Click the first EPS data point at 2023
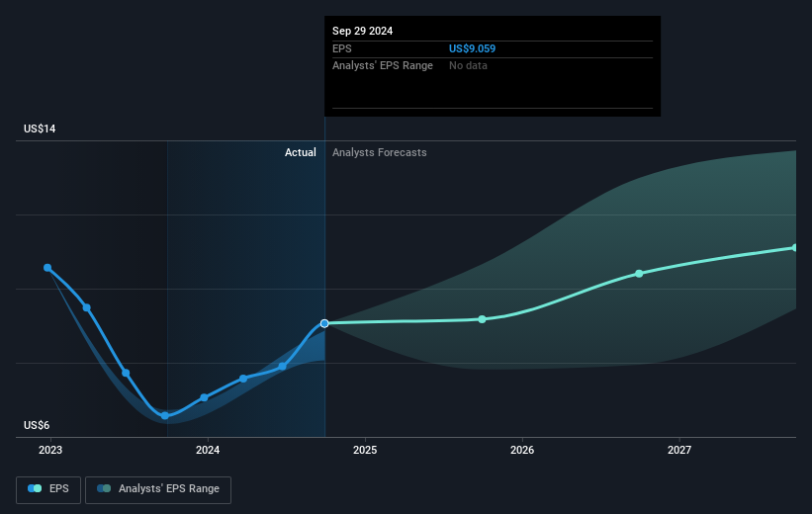The image size is (812, 514). 47,268
